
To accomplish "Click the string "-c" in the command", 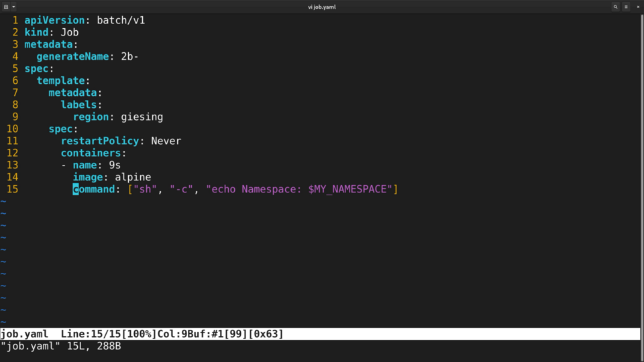I will (181, 189).
